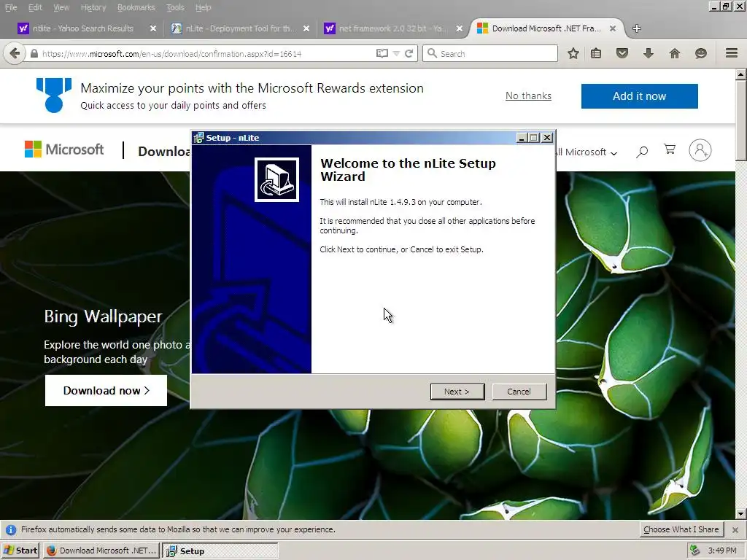The image size is (747, 560).
Task: Open the View menu
Action: 61,7
